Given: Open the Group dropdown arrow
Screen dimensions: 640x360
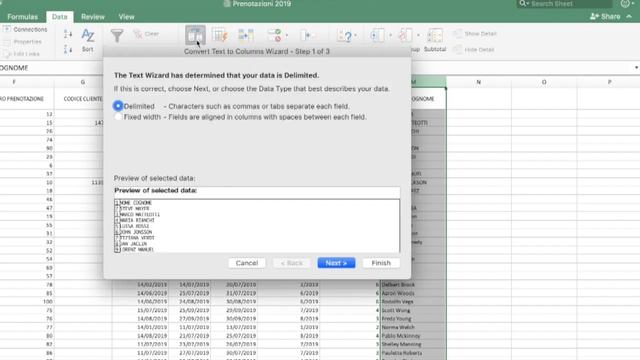Looking at the screenshot, I should (x=390, y=35).
